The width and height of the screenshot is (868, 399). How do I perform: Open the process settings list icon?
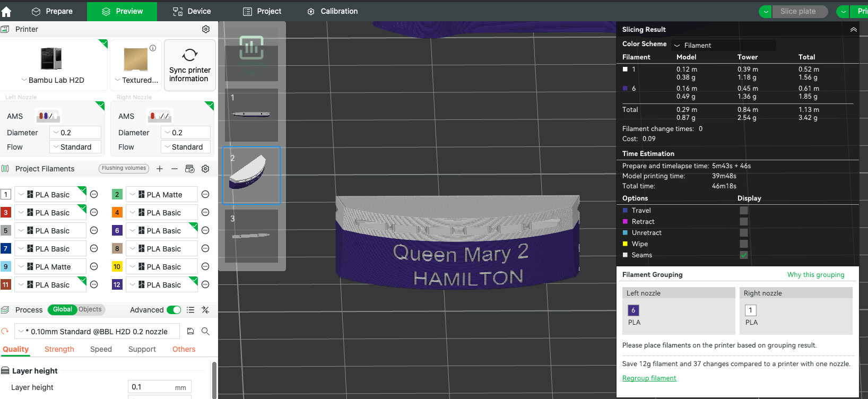(190, 310)
